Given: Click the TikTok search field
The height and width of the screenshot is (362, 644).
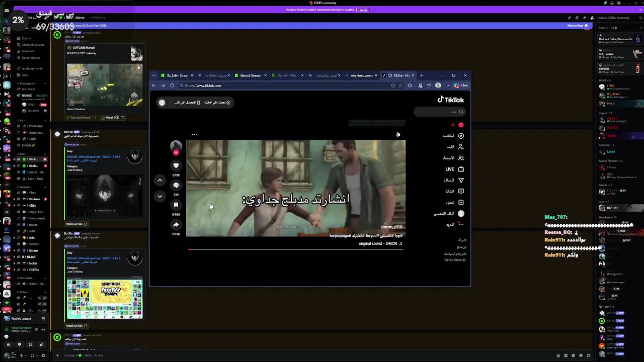Looking at the screenshot, I should coord(439,112).
